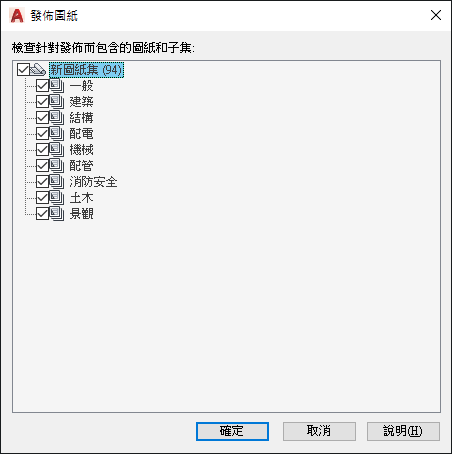Click the subset icon next to 機械
The height and width of the screenshot is (454, 452).
[x=57, y=150]
